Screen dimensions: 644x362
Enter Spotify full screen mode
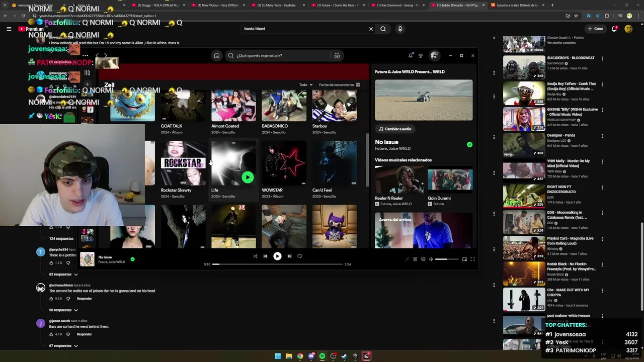(472, 259)
